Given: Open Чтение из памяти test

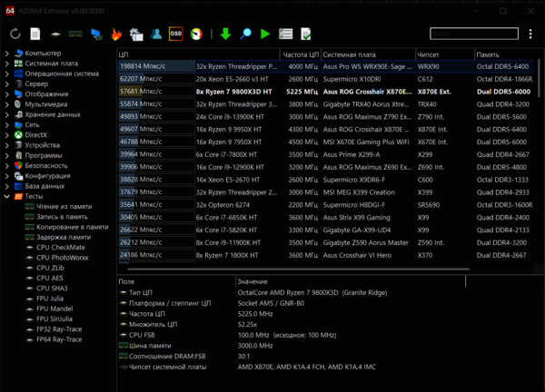Looking at the screenshot, I should 64,207.
